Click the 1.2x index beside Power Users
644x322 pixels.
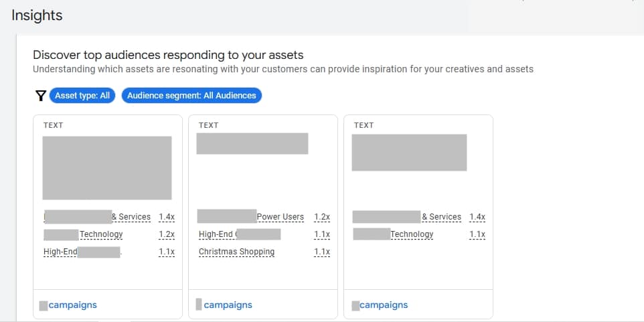[322, 217]
